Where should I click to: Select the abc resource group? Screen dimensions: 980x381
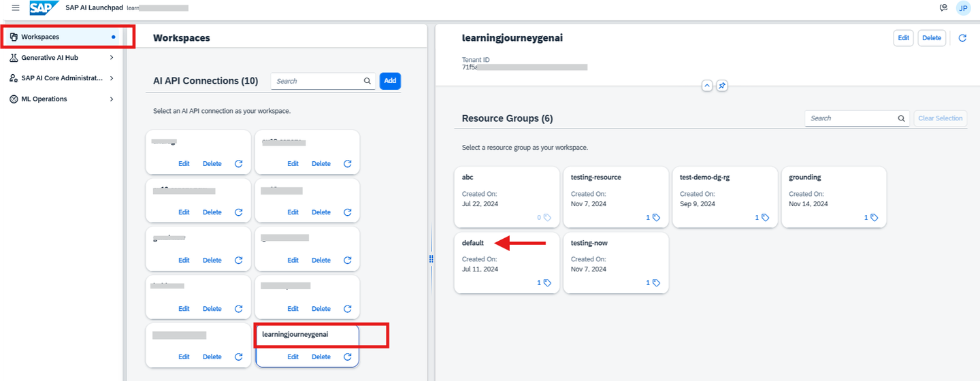507,197
